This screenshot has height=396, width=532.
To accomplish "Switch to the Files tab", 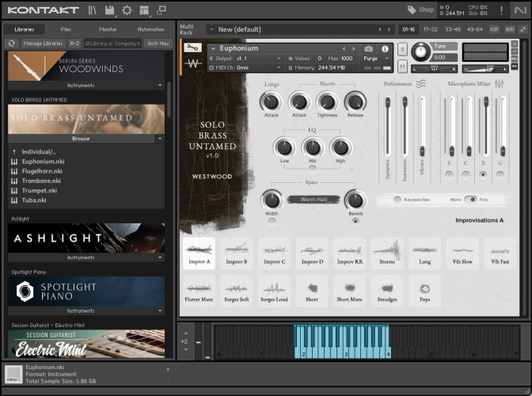I will [66, 29].
